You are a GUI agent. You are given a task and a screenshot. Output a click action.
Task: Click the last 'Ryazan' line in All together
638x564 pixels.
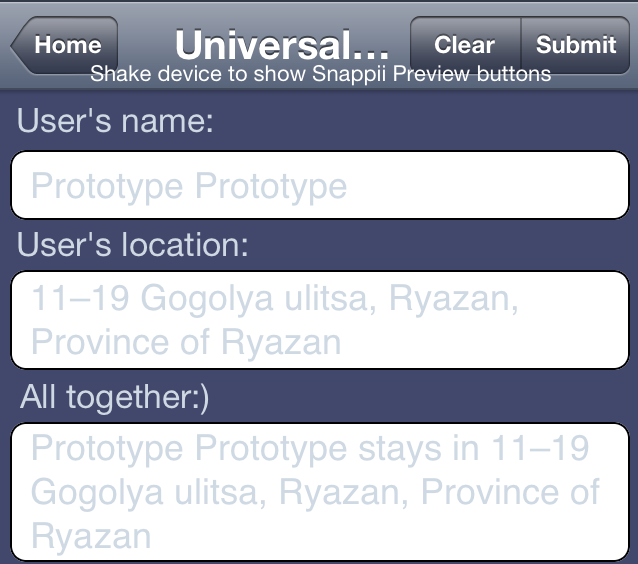point(91,536)
